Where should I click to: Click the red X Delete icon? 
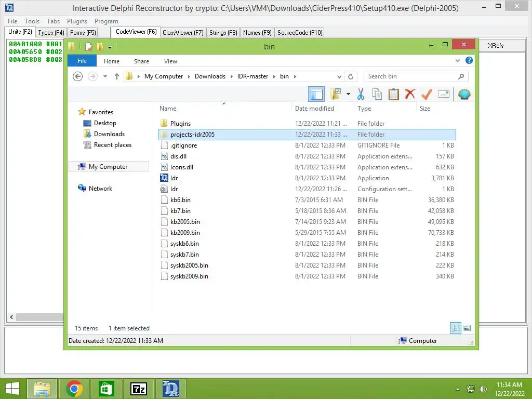[410, 94]
